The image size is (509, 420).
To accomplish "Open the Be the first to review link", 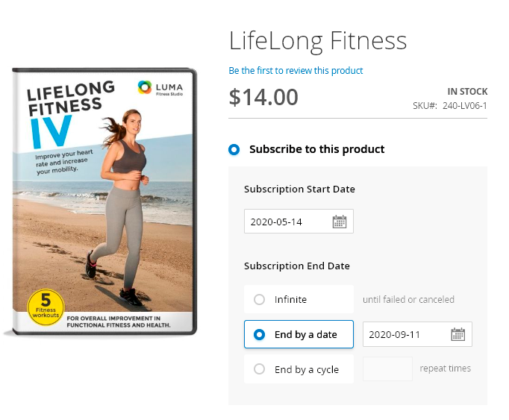I will pos(296,71).
